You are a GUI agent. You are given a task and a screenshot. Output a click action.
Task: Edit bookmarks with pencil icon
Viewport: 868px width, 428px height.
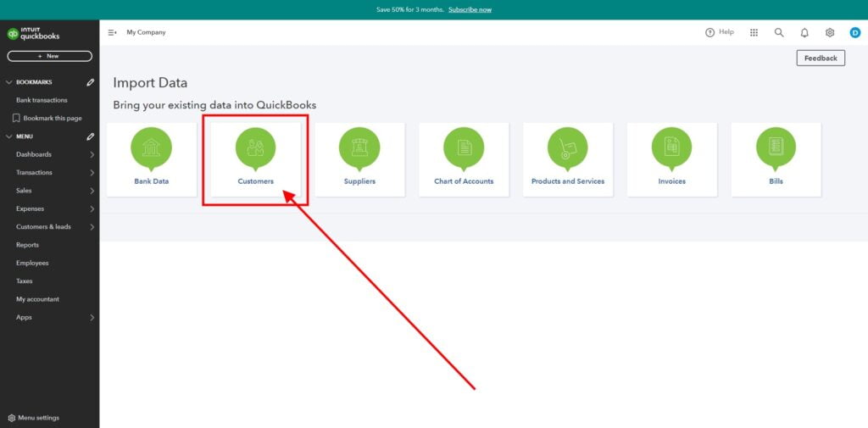pos(90,82)
